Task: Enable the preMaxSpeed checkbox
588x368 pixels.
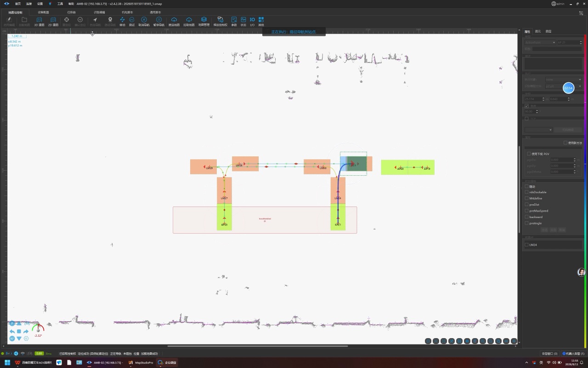Action: click(x=526, y=211)
